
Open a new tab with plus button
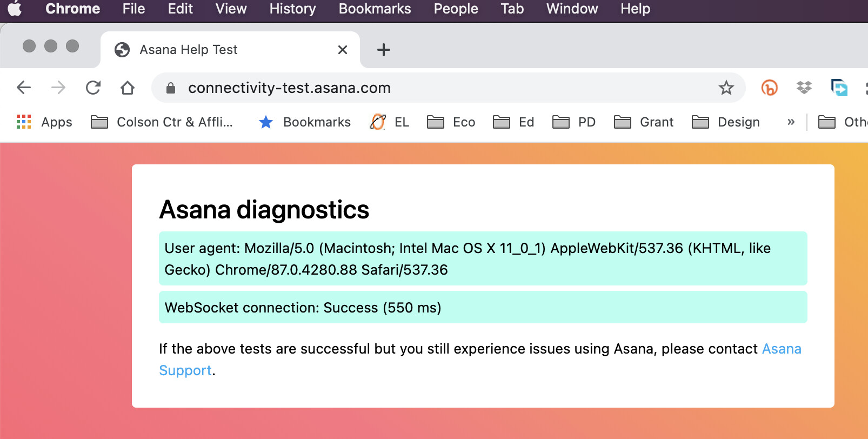(x=383, y=50)
